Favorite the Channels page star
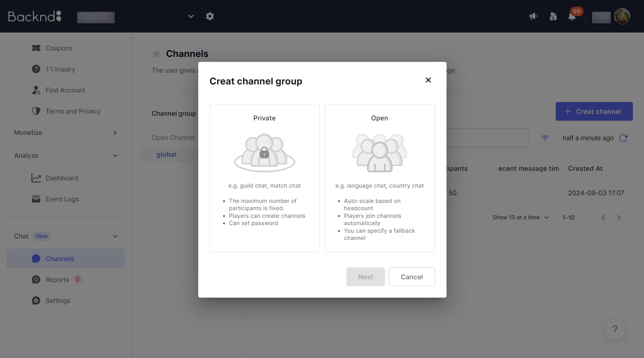 156,54
